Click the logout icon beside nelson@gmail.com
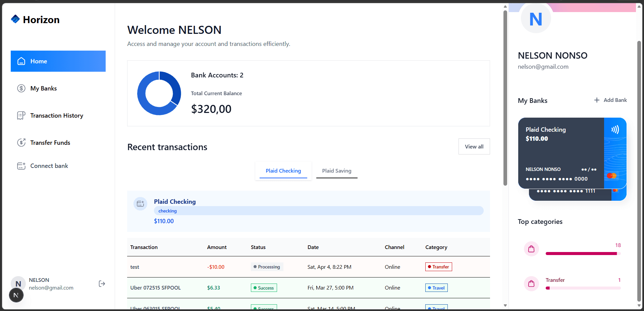This screenshot has height=311, width=644. [x=102, y=284]
